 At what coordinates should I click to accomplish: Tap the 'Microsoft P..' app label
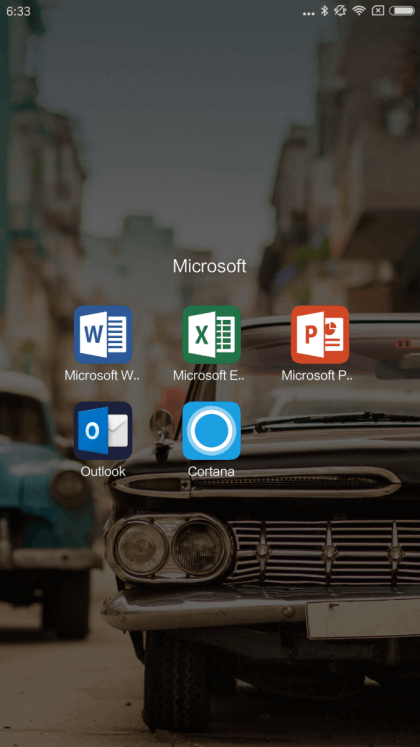click(318, 375)
